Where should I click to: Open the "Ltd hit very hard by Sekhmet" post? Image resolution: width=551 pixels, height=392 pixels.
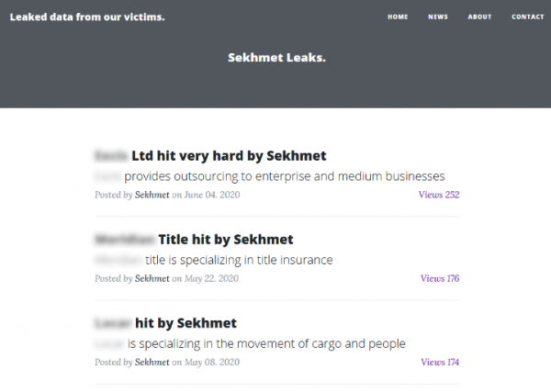(228, 156)
